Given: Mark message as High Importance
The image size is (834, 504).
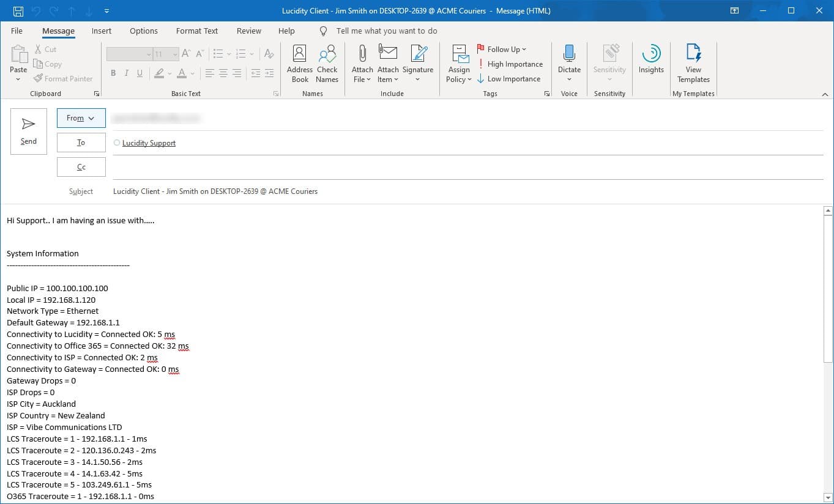Looking at the screenshot, I should 510,64.
